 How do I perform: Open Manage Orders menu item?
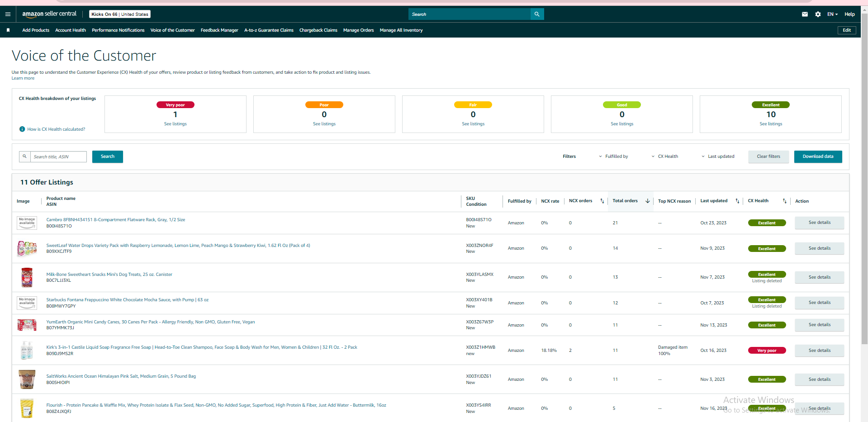tap(358, 30)
